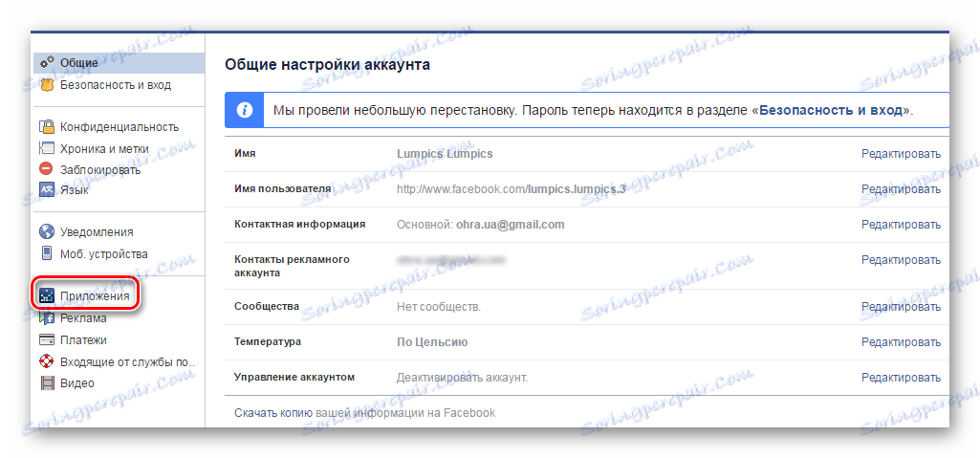980x458 pixels.
Task: Edit the Управление аккаунтом row
Action: (901, 378)
